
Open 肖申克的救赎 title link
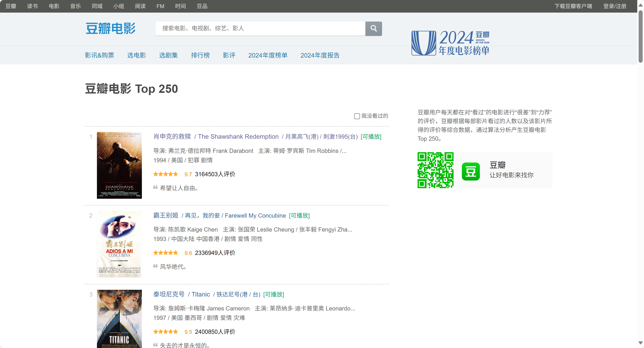tap(172, 136)
